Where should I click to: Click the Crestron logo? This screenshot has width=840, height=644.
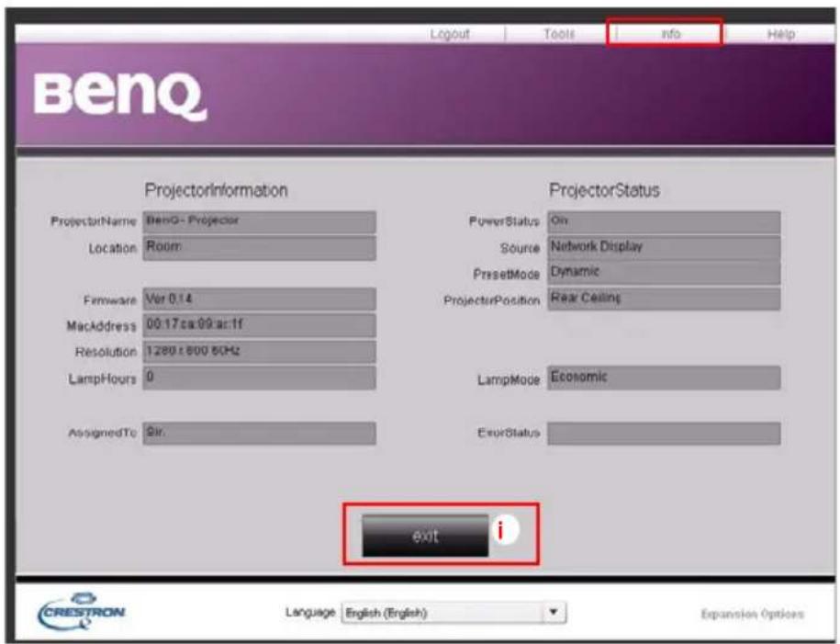coord(82,611)
